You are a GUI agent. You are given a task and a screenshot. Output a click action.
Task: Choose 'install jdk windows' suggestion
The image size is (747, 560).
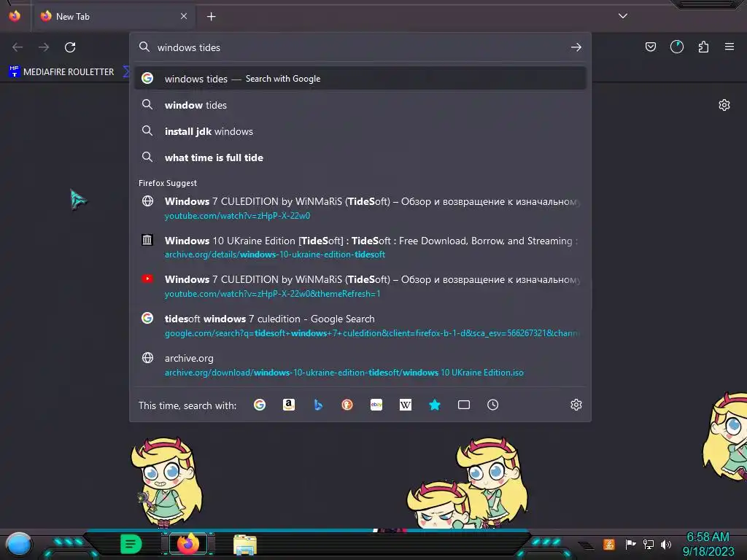coord(360,131)
